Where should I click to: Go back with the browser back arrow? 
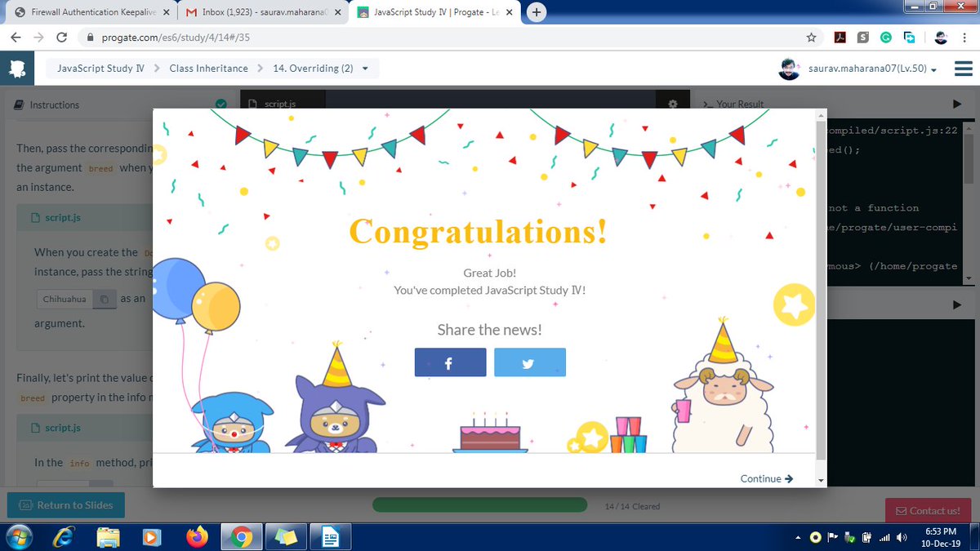pyautogui.click(x=16, y=38)
